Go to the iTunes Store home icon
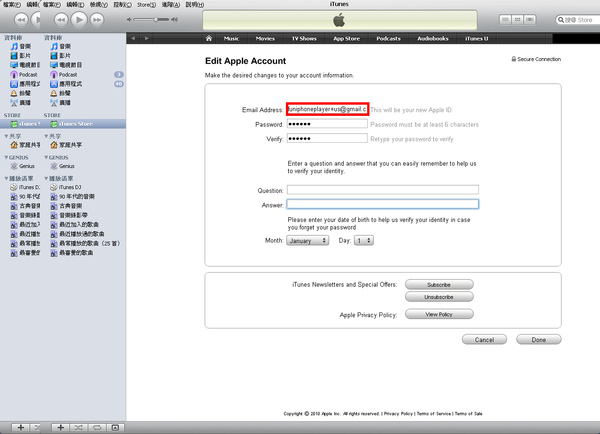Image resolution: width=600 pixels, height=434 pixels. click(209, 38)
